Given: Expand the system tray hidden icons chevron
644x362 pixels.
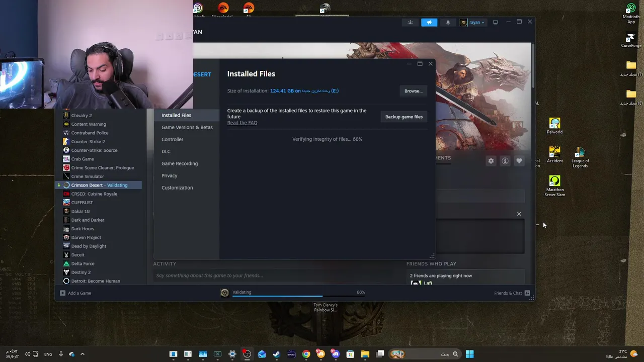Looking at the screenshot, I should click(83, 354).
